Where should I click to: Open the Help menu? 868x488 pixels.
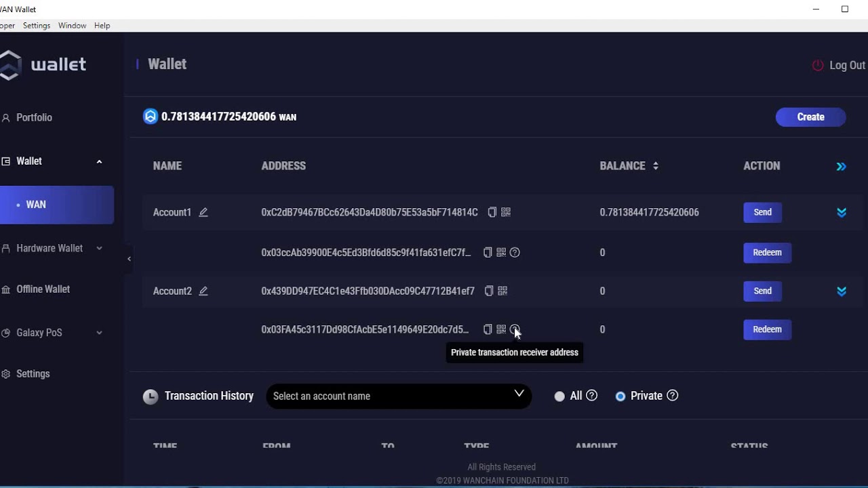(102, 25)
